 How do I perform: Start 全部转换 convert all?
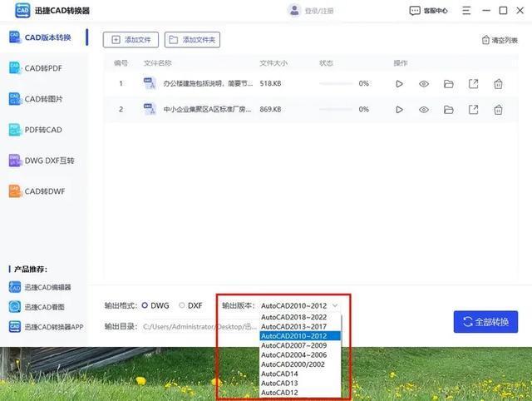tap(485, 321)
